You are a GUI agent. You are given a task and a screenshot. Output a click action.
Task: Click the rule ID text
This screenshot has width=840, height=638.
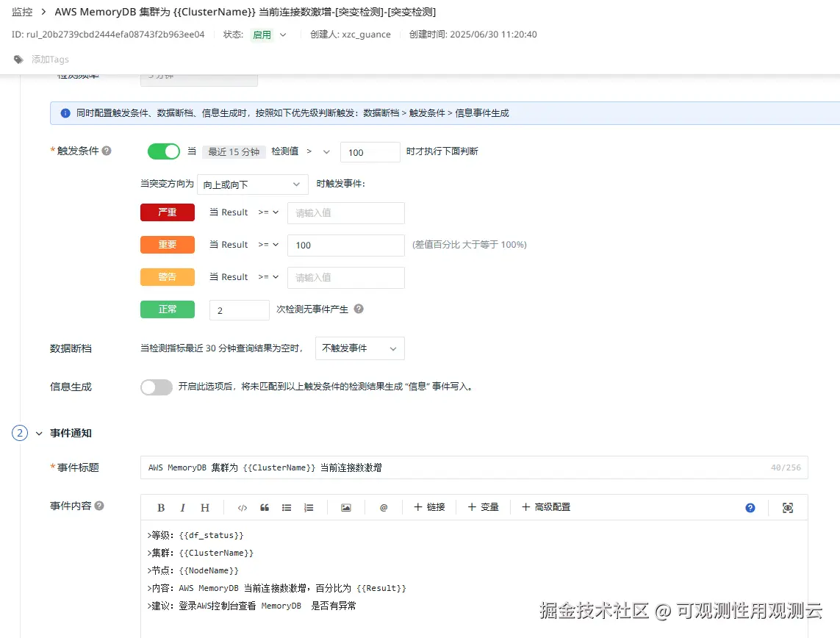pos(108,35)
